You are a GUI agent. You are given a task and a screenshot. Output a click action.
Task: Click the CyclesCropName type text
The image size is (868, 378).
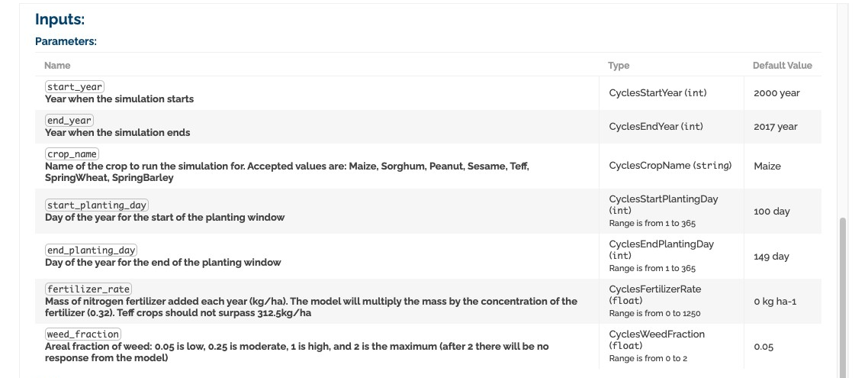click(x=670, y=165)
